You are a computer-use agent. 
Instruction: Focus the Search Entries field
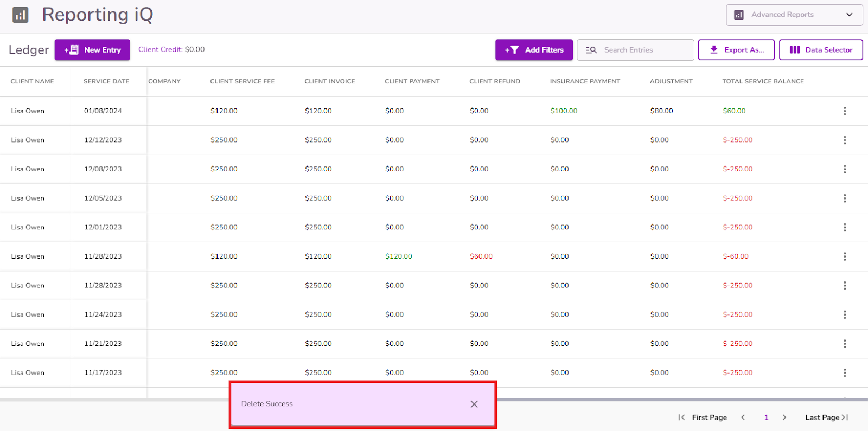[635, 50]
